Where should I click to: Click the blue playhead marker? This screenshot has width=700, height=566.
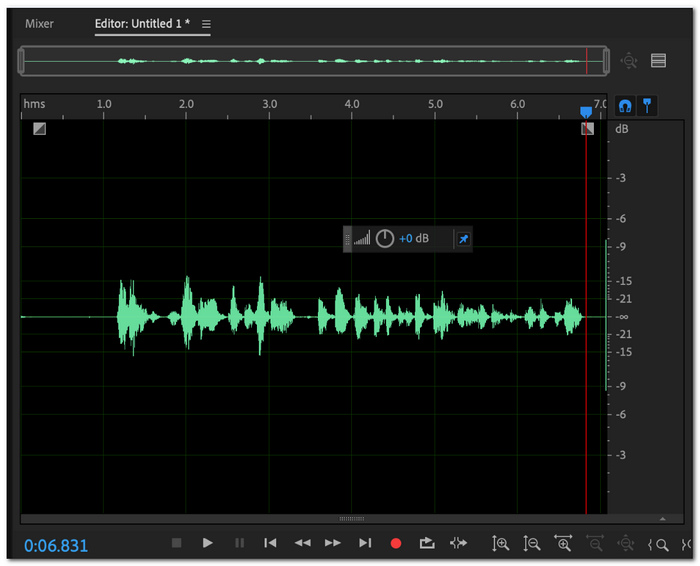(586, 112)
